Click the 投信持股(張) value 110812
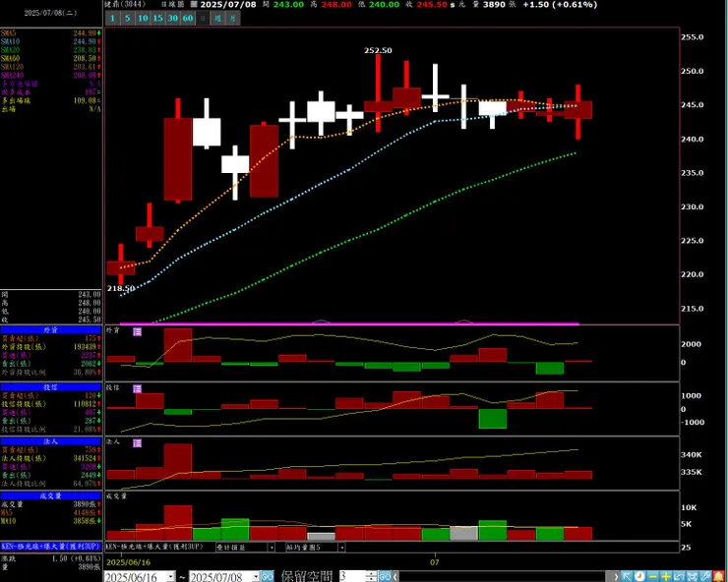728x582 pixels. point(85,404)
